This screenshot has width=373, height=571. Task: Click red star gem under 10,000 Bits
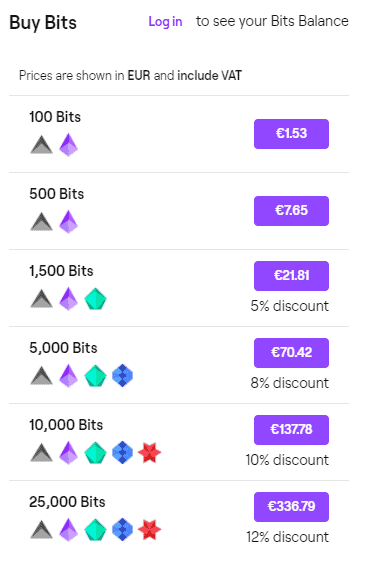(149, 453)
